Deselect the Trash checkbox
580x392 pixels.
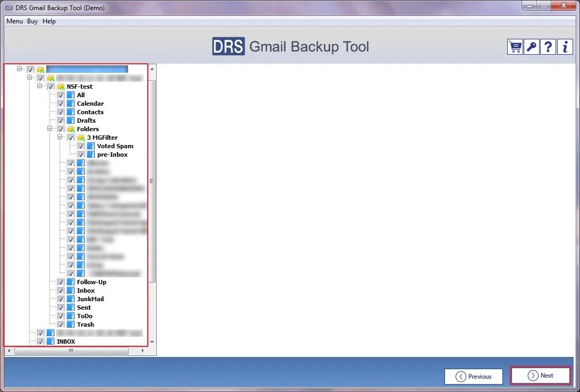pyautogui.click(x=61, y=324)
